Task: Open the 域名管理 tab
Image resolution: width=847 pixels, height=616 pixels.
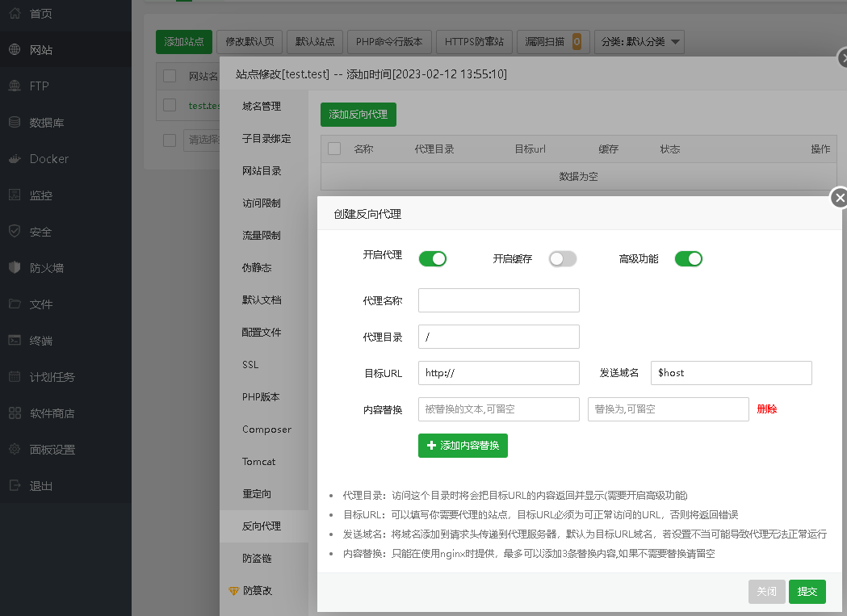Action: click(262, 107)
